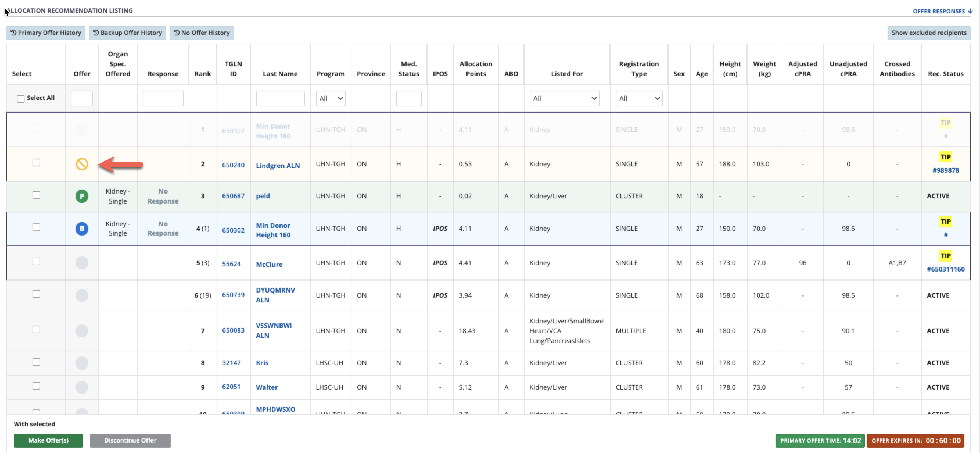
Task: Check the Select All checkbox
Action: tap(21, 99)
